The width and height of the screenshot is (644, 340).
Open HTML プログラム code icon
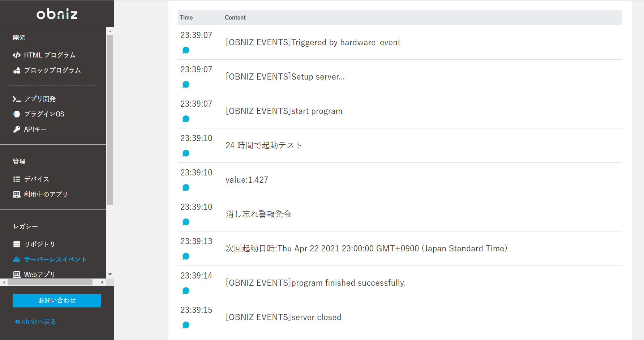pos(17,55)
